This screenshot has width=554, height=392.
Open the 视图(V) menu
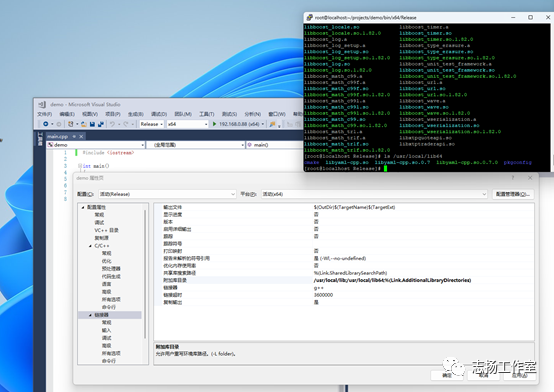tap(90, 114)
